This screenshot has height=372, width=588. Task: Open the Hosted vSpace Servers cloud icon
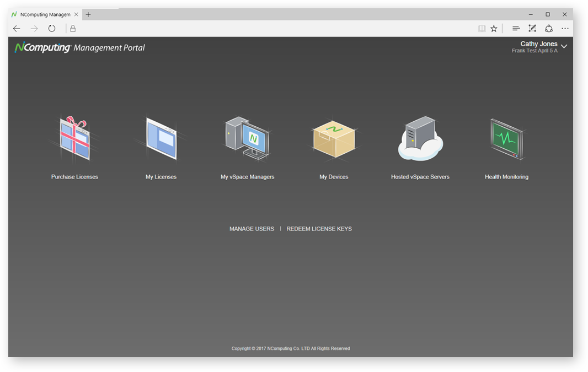click(420, 138)
